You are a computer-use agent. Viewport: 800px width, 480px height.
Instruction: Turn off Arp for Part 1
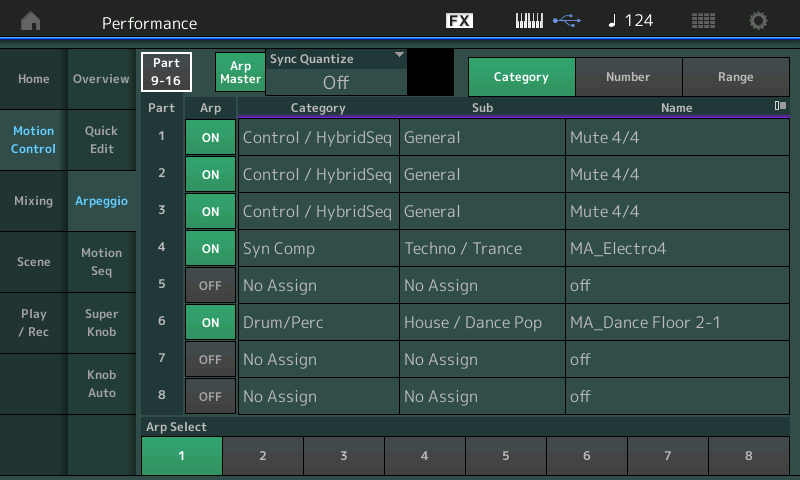(x=210, y=138)
